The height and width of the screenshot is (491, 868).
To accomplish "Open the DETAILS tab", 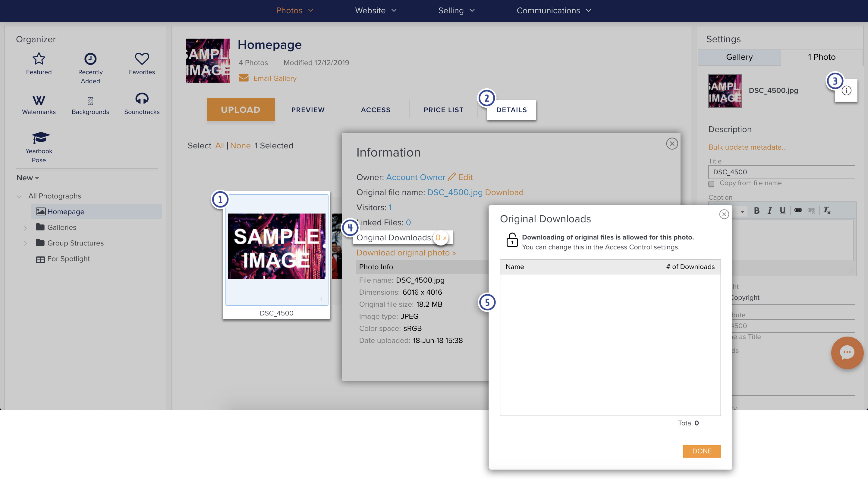I will [511, 110].
